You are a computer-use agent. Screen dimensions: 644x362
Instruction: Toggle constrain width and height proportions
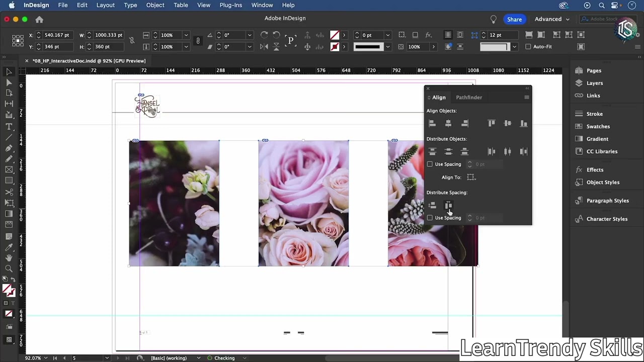pos(132,41)
